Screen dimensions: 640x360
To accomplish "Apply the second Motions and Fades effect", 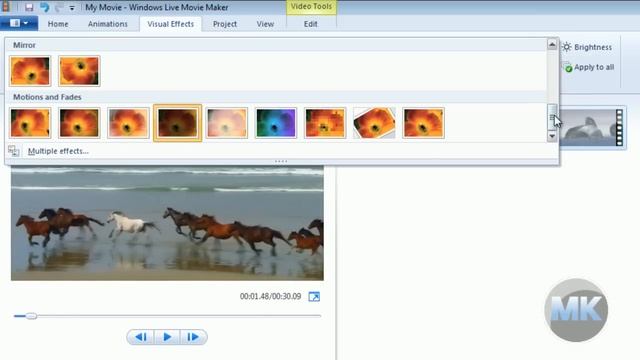I will pyautogui.click(x=79, y=123).
